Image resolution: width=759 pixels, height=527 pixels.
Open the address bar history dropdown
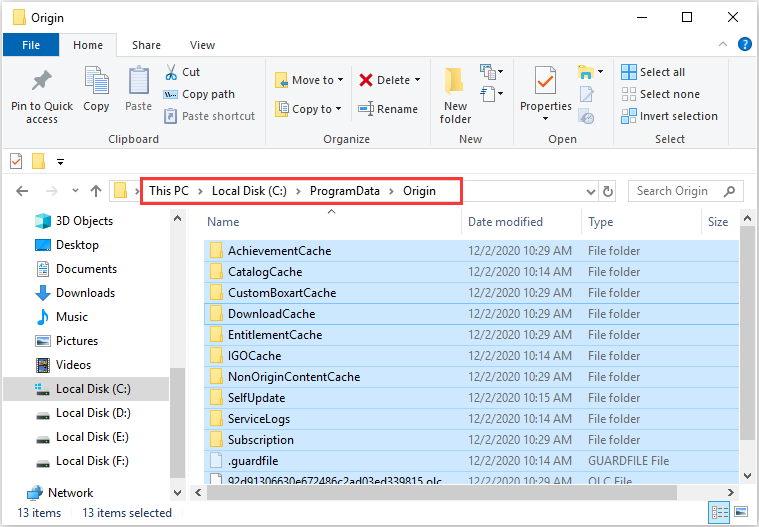point(591,192)
